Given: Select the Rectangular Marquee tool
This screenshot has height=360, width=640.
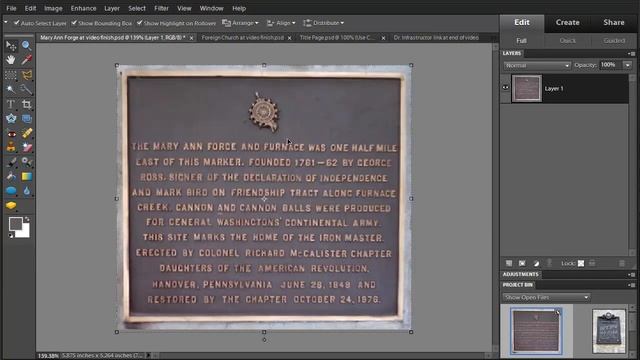Looking at the screenshot, I should (x=11, y=75).
